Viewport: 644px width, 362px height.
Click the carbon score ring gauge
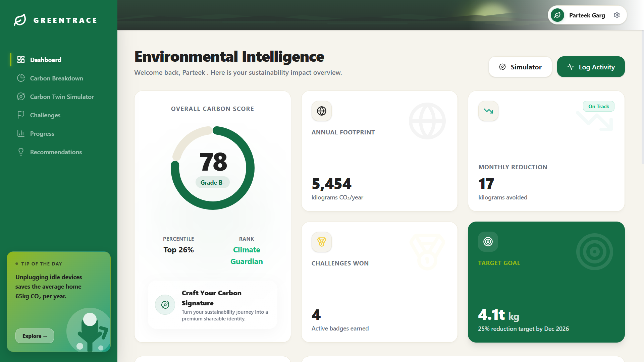(x=213, y=168)
